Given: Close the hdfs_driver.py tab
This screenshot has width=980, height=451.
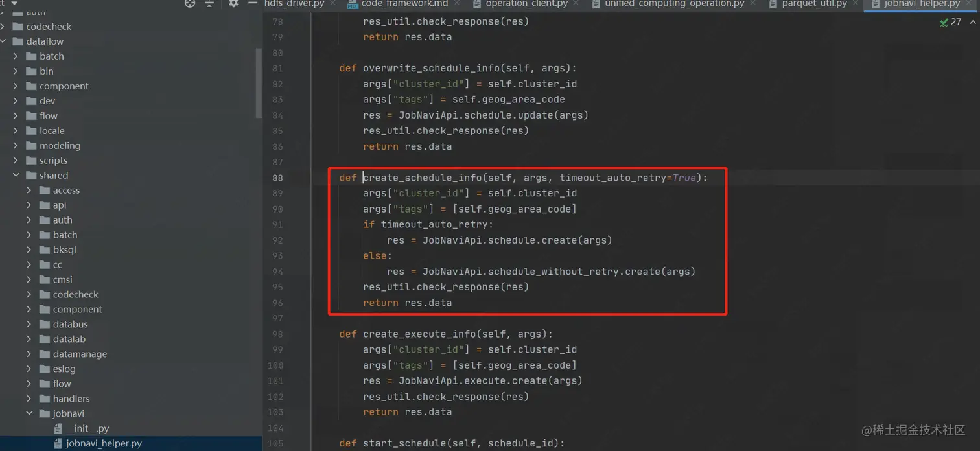Looking at the screenshot, I should (333, 4).
